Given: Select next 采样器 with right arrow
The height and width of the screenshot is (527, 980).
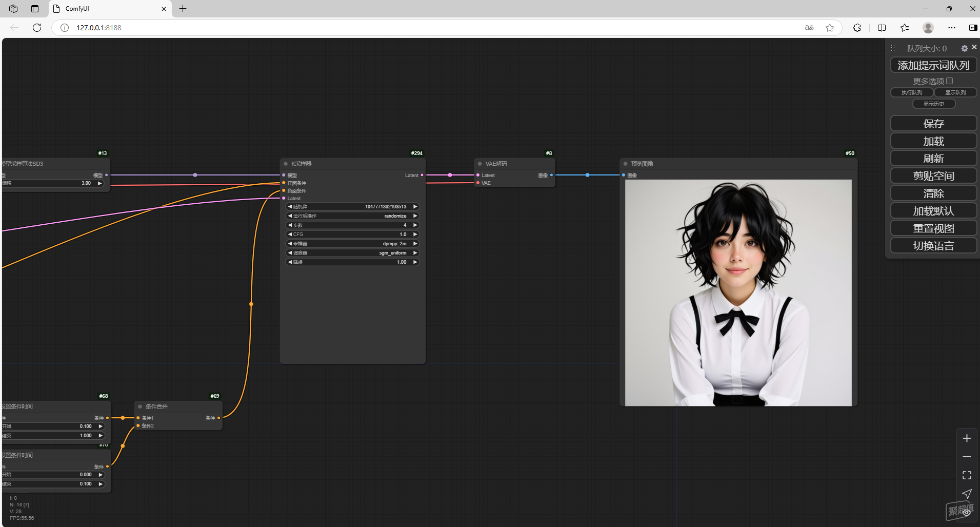Looking at the screenshot, I should pos(415,244).
